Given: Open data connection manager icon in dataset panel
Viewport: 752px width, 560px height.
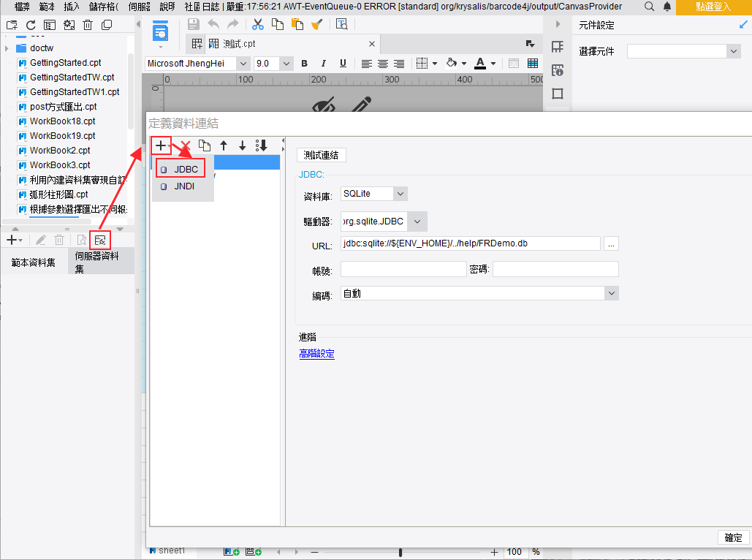Looking at the screenshot, I should tap(100, 239).
